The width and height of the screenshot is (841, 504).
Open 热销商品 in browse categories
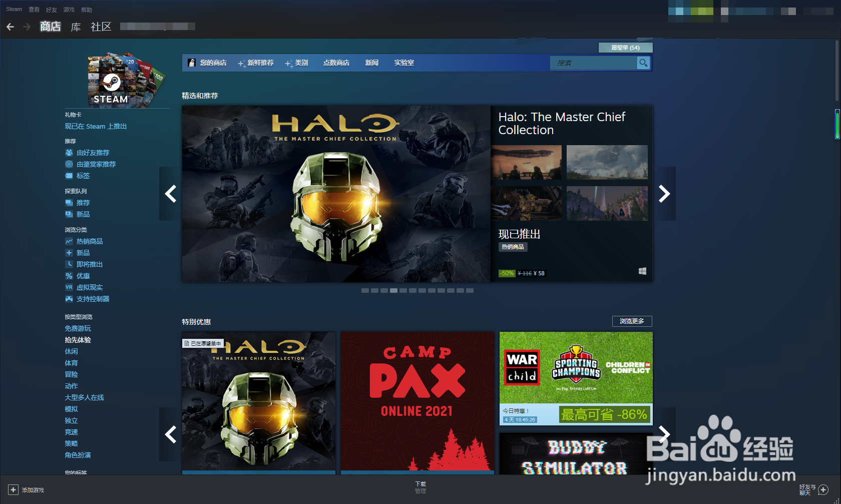(x=90, y=241)
